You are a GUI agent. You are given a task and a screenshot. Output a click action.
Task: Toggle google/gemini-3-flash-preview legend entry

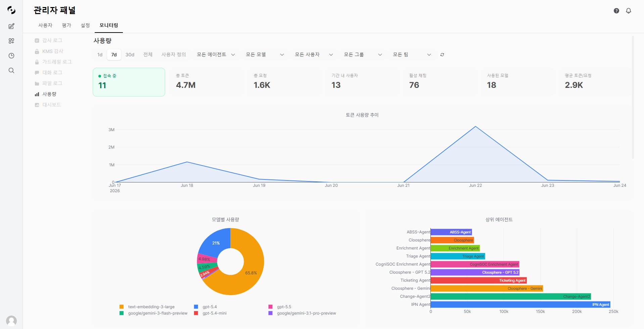(153, 313)
